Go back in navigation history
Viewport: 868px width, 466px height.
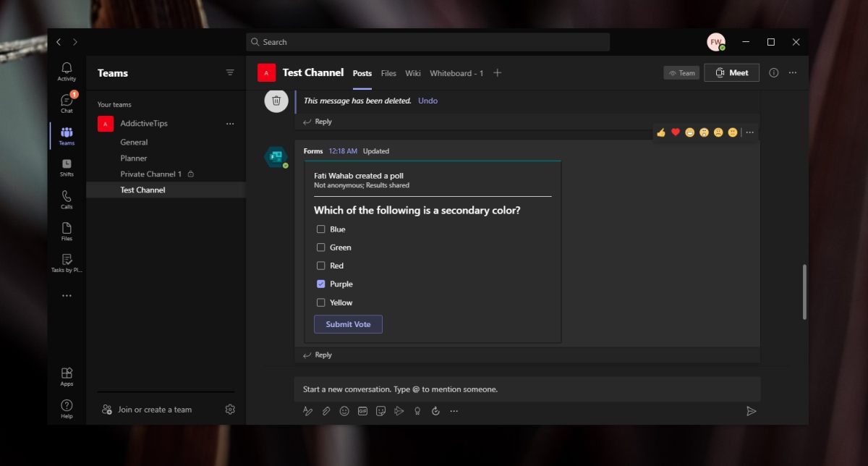click(59, 42)
